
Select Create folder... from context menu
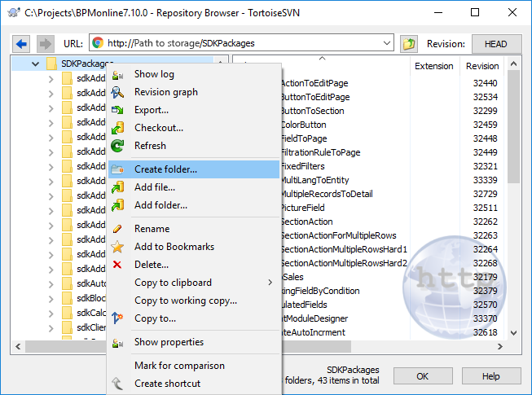point(165,169)
